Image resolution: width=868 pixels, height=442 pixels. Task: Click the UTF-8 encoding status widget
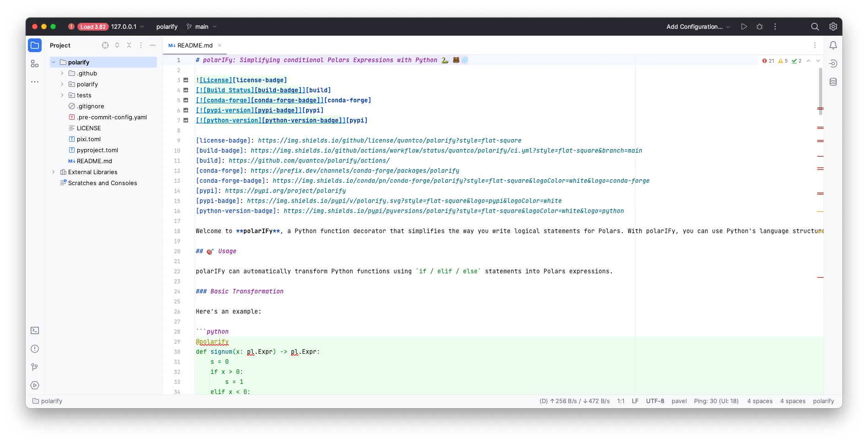tap(655, 401)
